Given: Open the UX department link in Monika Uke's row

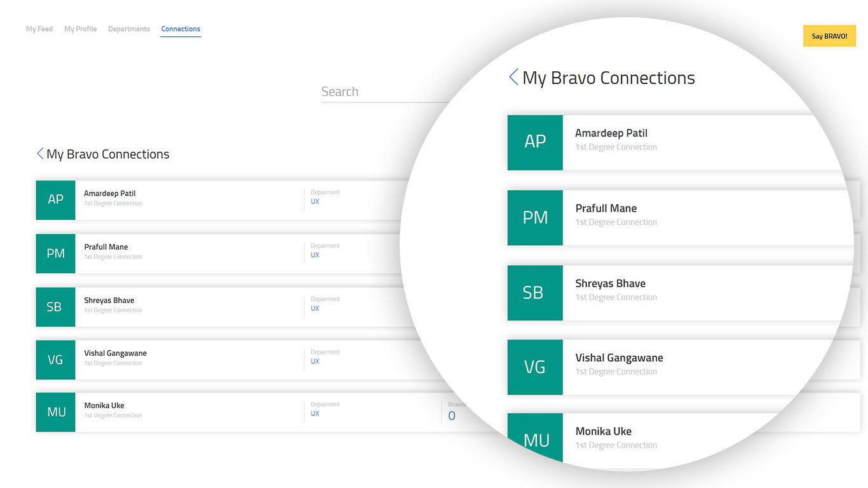Looking at the screenshot, I should tap(315, 414).
